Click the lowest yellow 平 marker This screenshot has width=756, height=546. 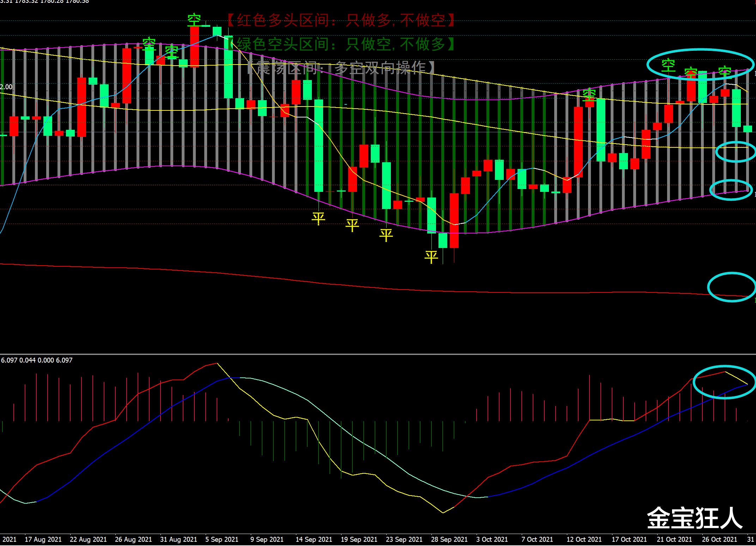pos(431,256)
